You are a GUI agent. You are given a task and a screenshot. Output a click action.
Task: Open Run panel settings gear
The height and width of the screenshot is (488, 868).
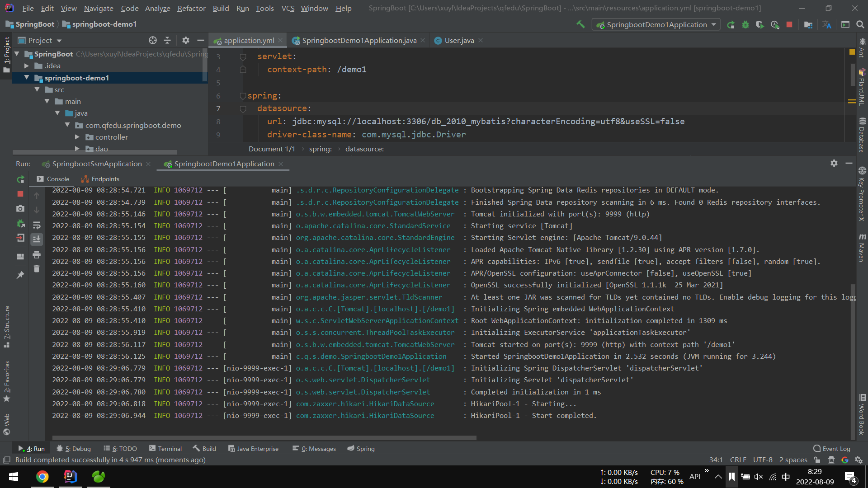tap(834, 163)
